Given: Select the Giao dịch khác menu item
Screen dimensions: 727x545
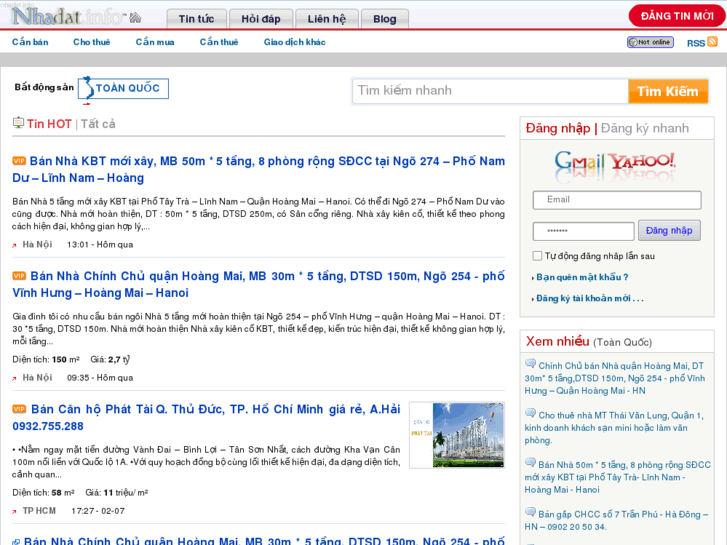Looking at the screenshot, I should [x=294, y=42].
